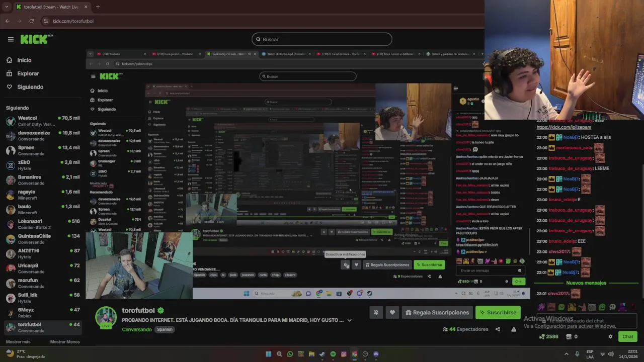Open the tab search dropdown arrow
This screenshot has height=362, width=644.
pyautogui.click(x=7, y=7)
